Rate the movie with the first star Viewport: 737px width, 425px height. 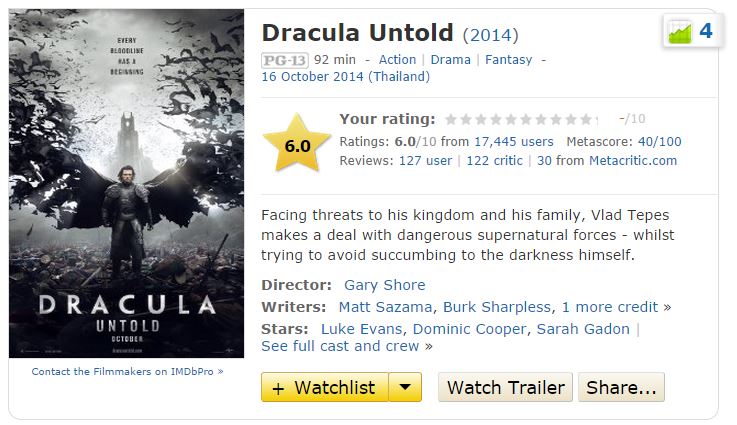tap(451, 119)
